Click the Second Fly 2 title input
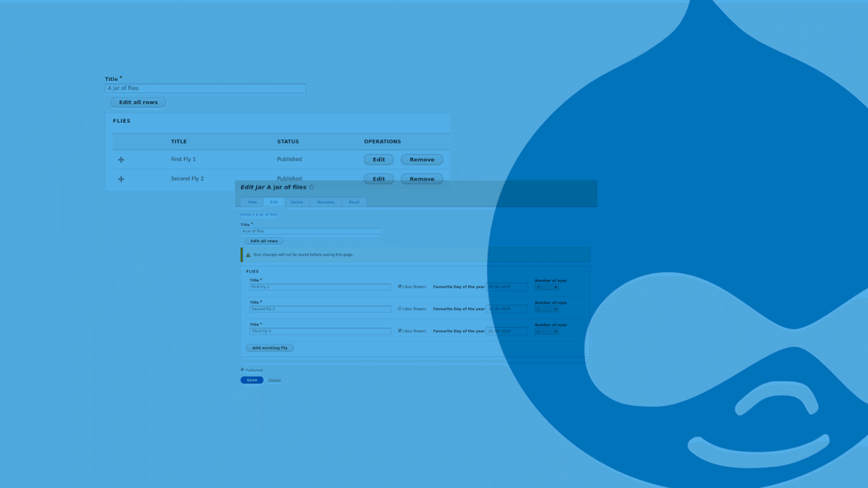Screen dimensions: 868x488 [x=320, y=309]
